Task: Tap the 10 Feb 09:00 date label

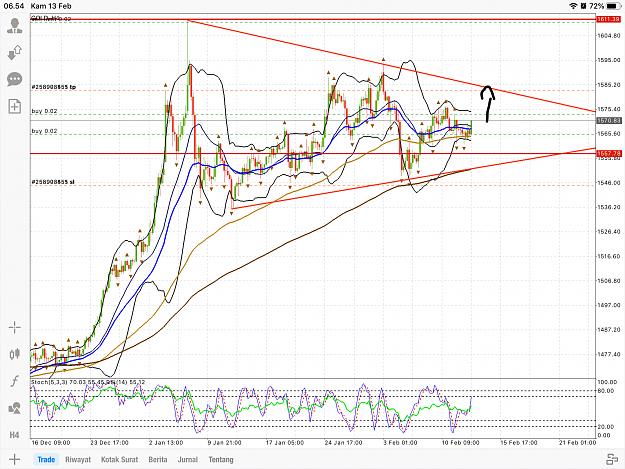Action: (460, 443)
